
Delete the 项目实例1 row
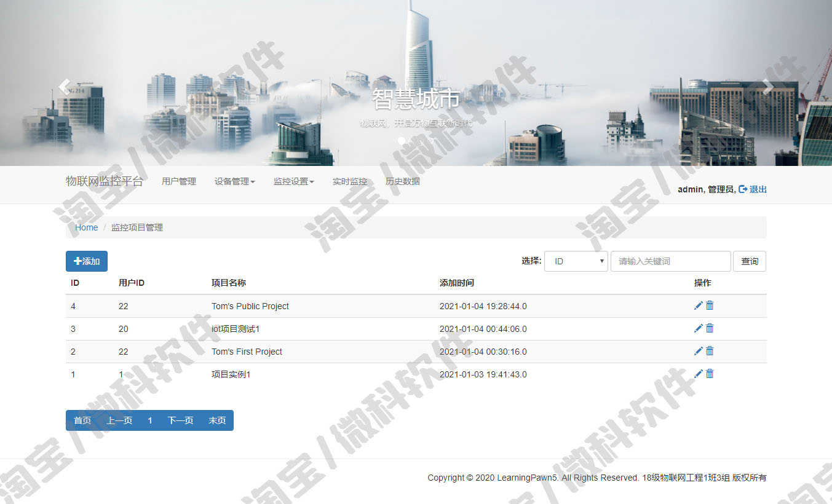(x=710, y=374)
